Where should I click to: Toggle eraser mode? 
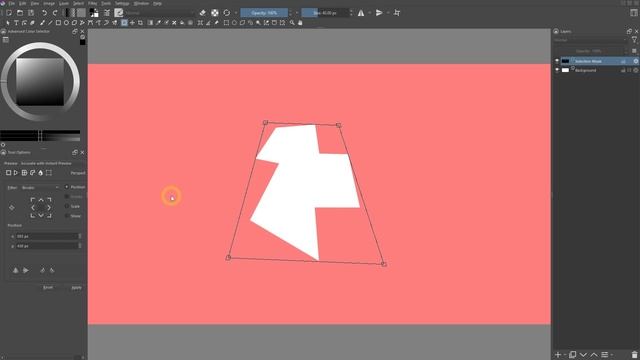(202, 13)
